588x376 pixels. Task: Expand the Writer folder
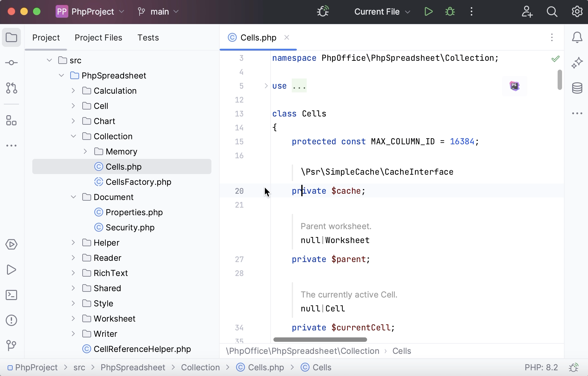coord(73,334)
